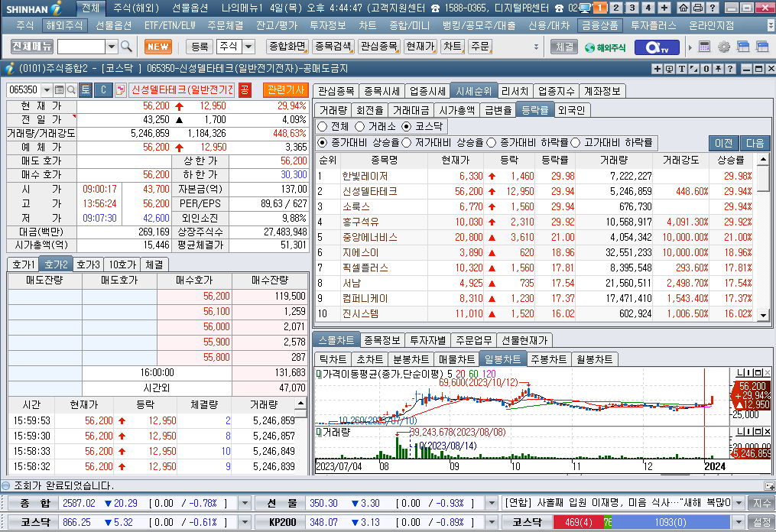Switch to the 분봉차트 tab
The height and width of the screenshot is (532, 776).
click(411, 359)
